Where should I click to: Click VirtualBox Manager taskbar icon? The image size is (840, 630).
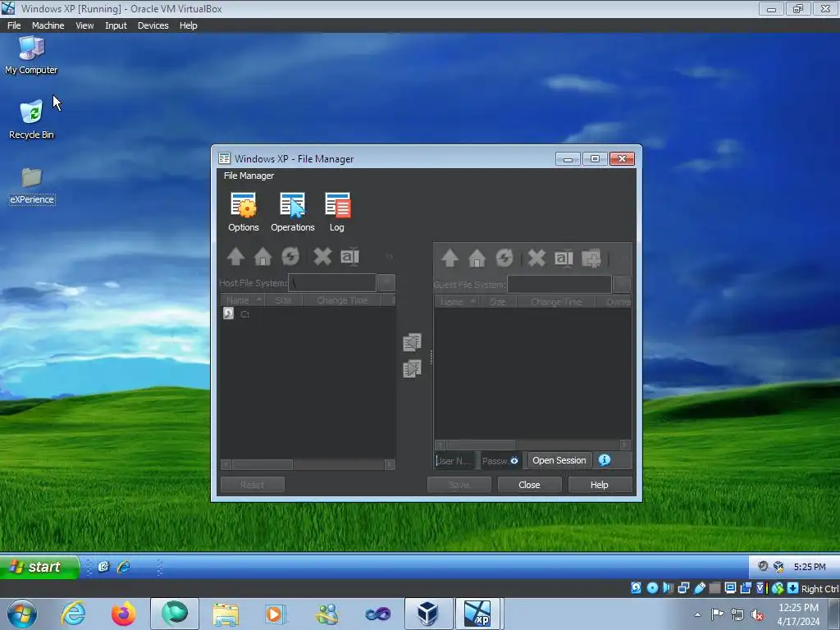(428, 614)
